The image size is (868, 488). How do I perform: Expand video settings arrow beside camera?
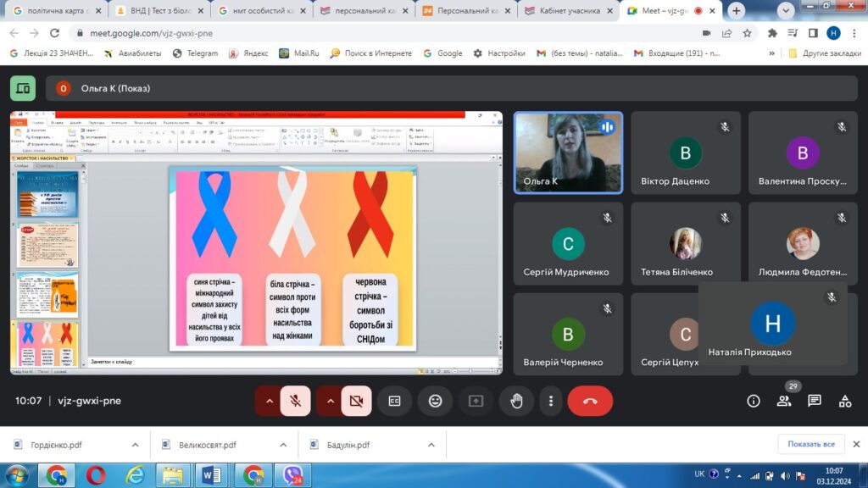click(x=331, y=401)
